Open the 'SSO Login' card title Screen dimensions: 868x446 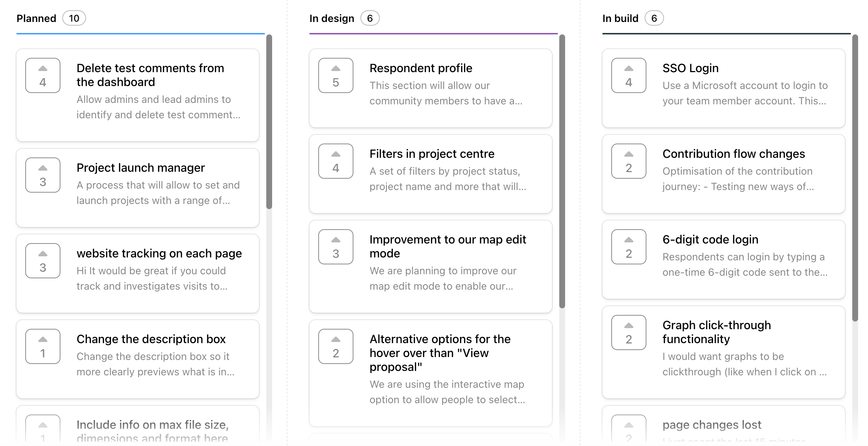pos(690,68)
